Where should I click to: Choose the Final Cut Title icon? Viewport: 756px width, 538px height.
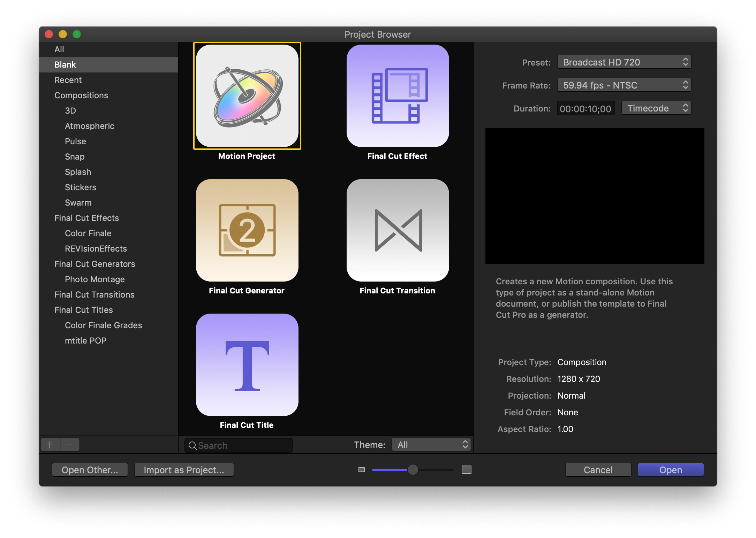coord(247,365)
